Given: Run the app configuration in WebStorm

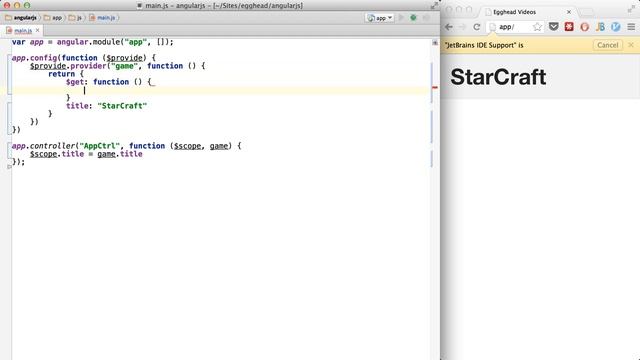Looking at the screenshot, I should (401, 18).
